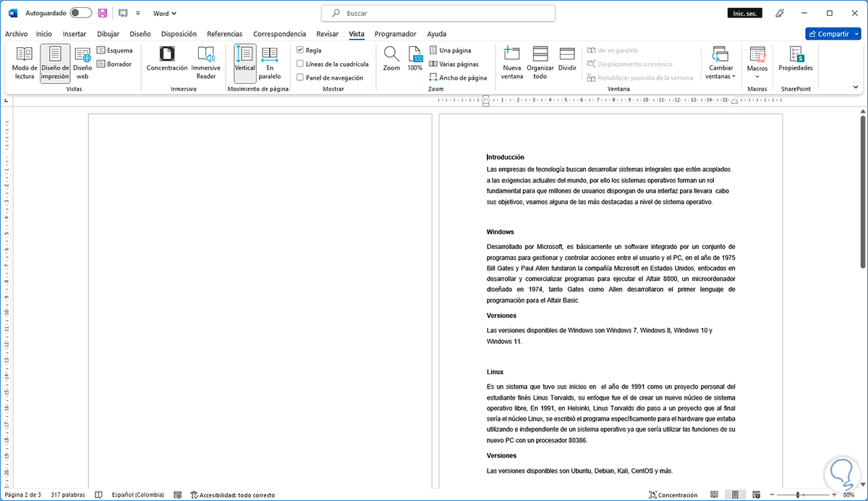The width and height of the screenshot is (868, 501).
Task: Click the Linux heading in document
Action: pyautogui.click(x=495, y=372)
